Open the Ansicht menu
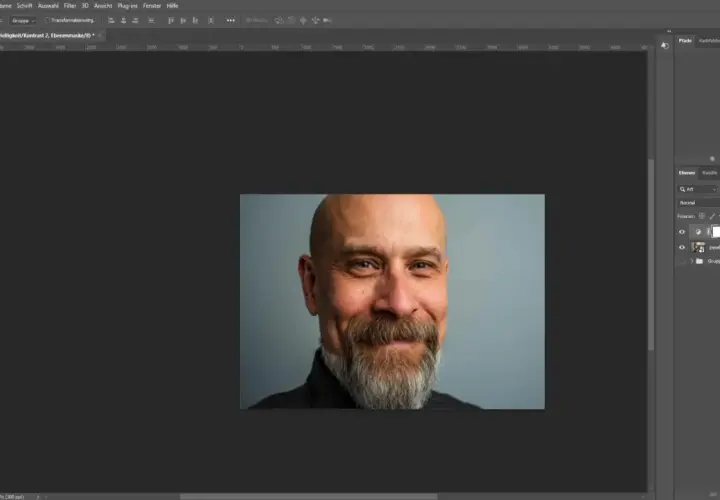Screen dimensions: 720x500 coord(103,6)
